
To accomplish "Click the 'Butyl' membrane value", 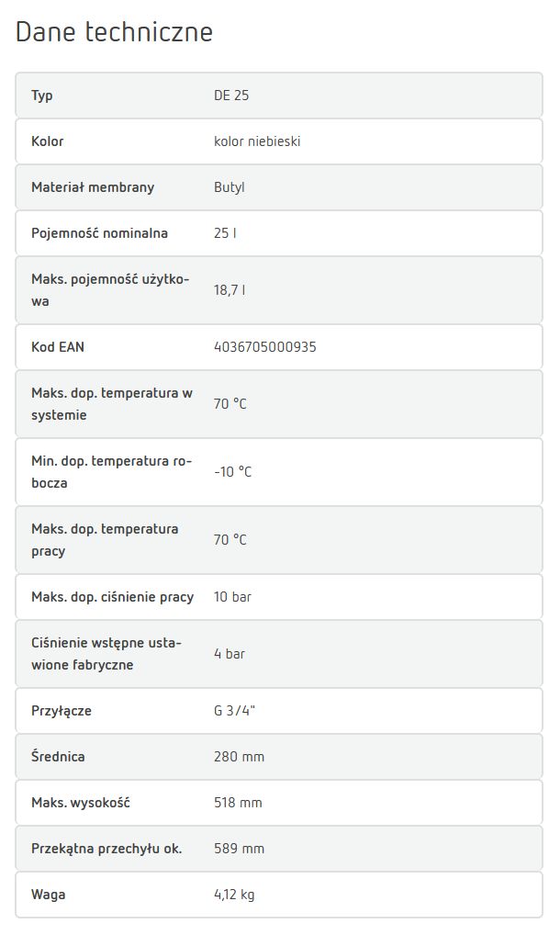I will [230, 187].
